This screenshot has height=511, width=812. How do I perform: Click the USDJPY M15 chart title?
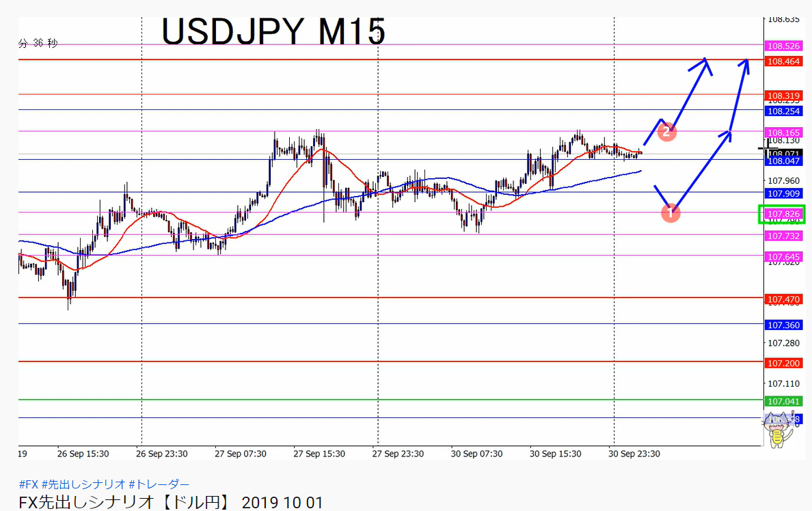click(x=273, y=31)
